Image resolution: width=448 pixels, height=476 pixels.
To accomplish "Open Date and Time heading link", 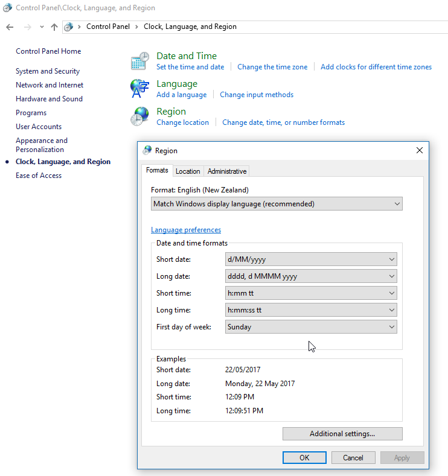I will click(187, 56).
